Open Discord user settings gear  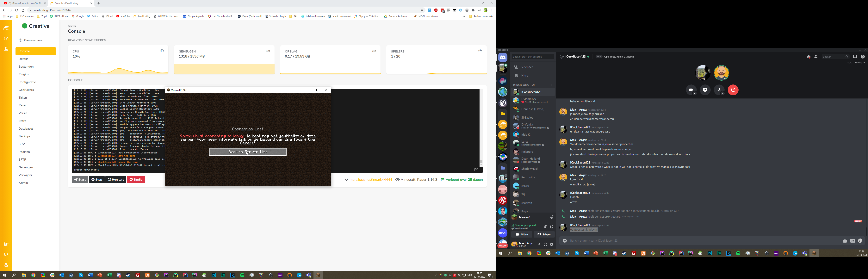pos(552,244)
